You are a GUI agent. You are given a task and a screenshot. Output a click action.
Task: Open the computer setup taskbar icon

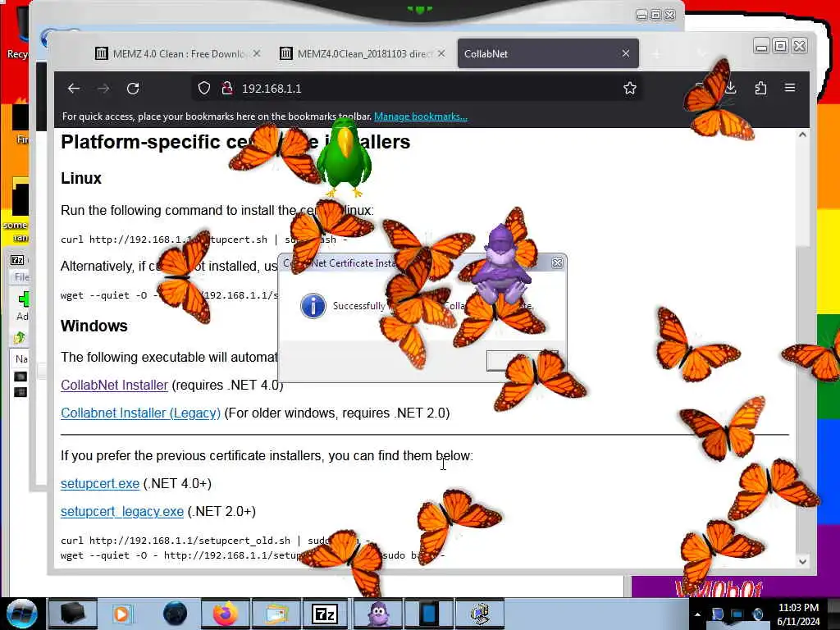click(x=480, y=614)
